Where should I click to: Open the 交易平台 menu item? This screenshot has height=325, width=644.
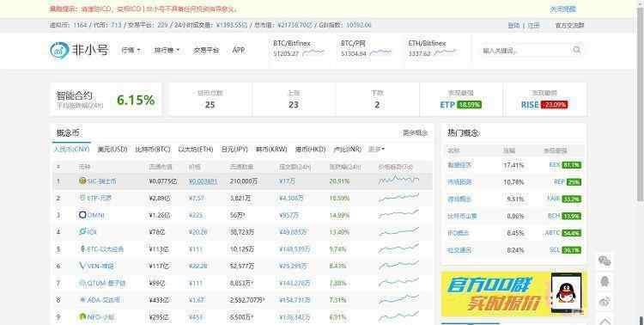[206, 50]
